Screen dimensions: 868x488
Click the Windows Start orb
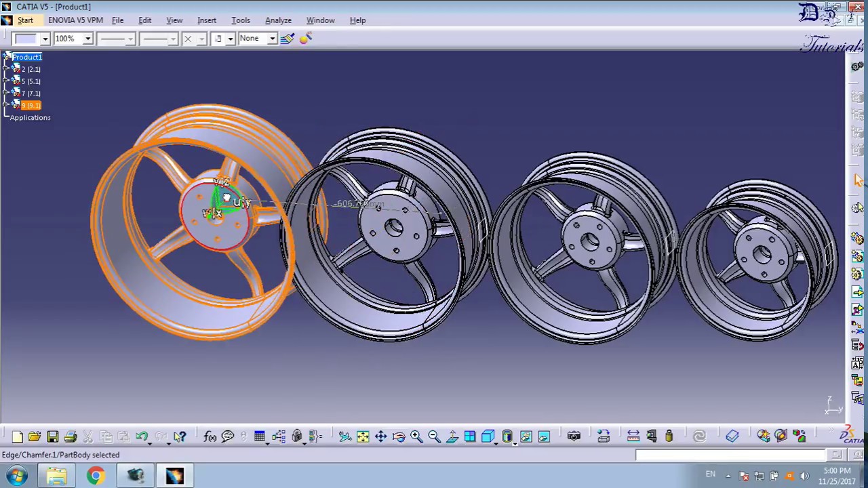click(x=17, y=476)
